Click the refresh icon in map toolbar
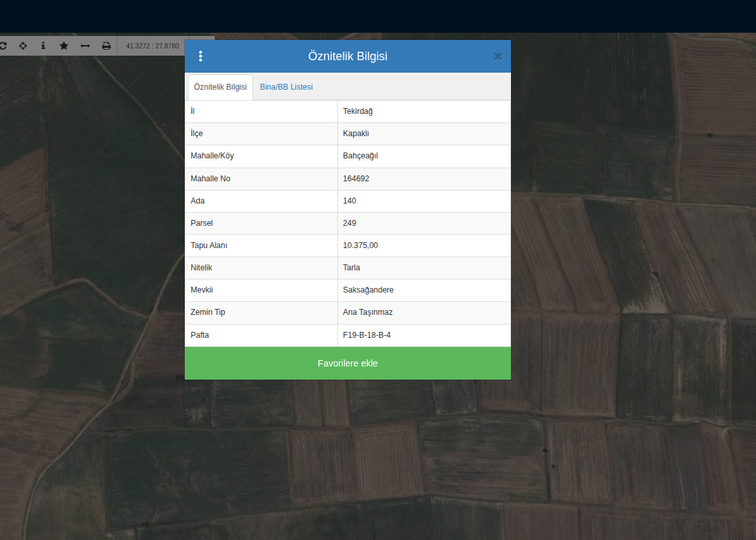The width and height of the screenshot is (756, 540). click(x=3, y=46)
